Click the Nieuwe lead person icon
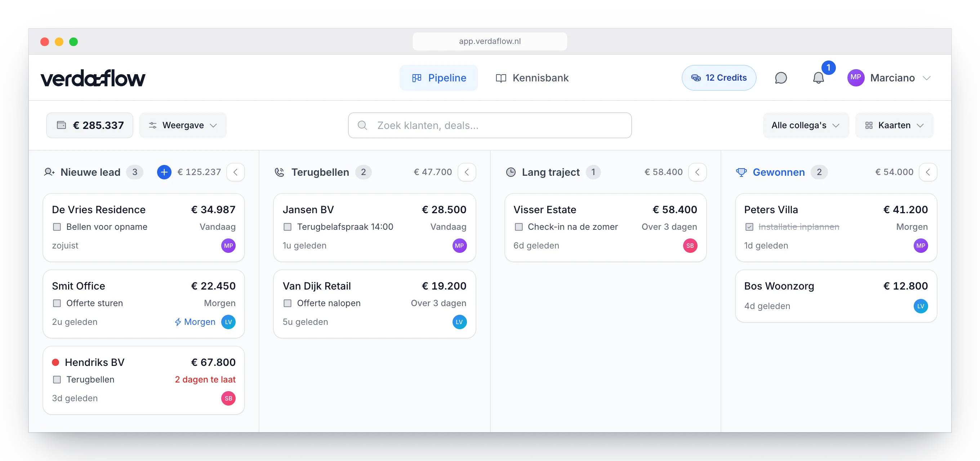The height and width of the screenshot is (461, 980). coord(49,172)
